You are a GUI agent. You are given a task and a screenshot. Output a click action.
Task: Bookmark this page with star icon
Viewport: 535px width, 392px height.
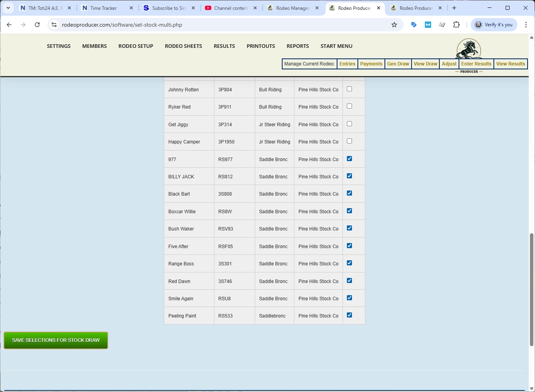tap(394, 25)
